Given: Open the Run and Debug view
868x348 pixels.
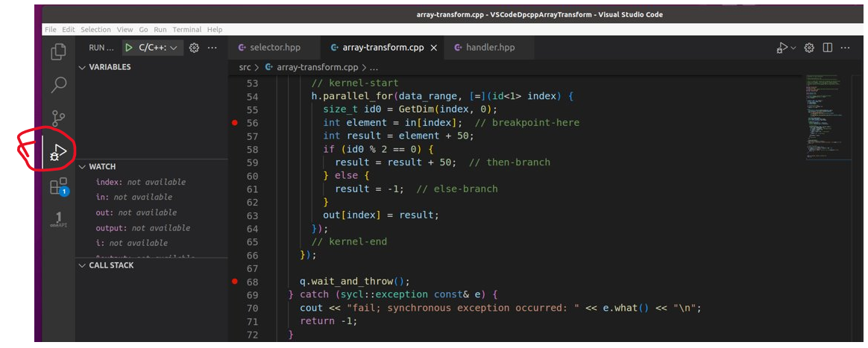Looking at the screenshot, I should point(57,151).
